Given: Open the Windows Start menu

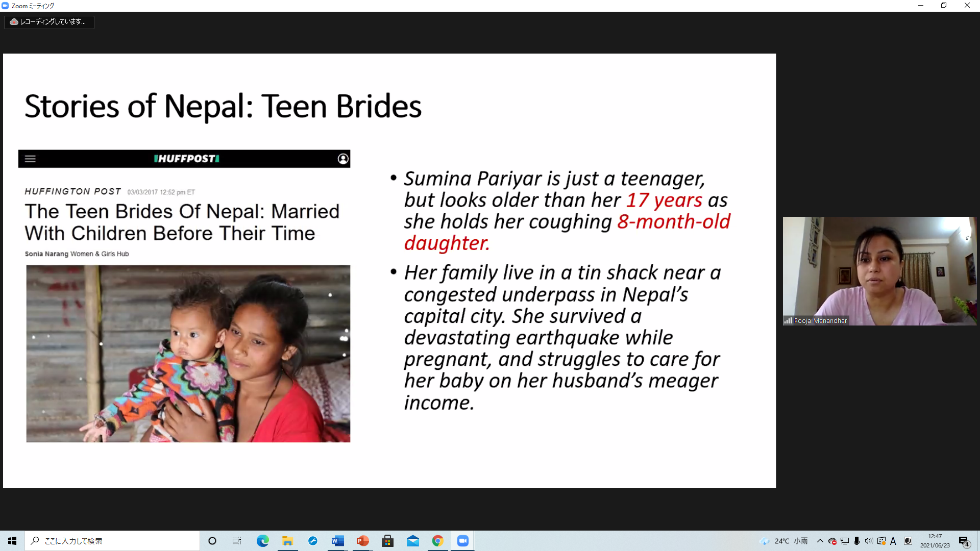Looking at the screenshot, I should click(x=12, y=541).
